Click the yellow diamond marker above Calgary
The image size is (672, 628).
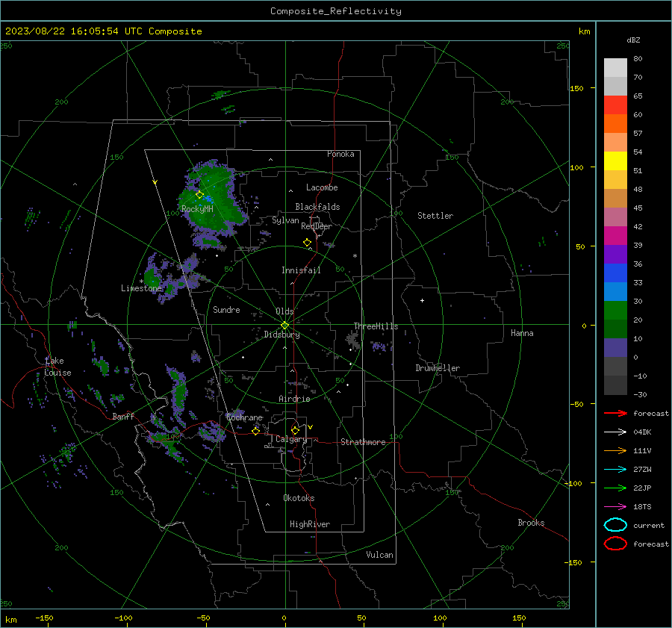(295, 430)
